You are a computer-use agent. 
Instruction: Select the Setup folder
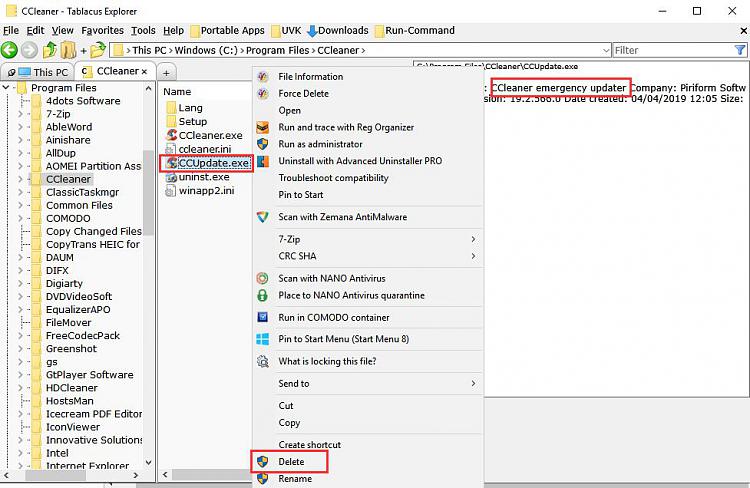187,122
